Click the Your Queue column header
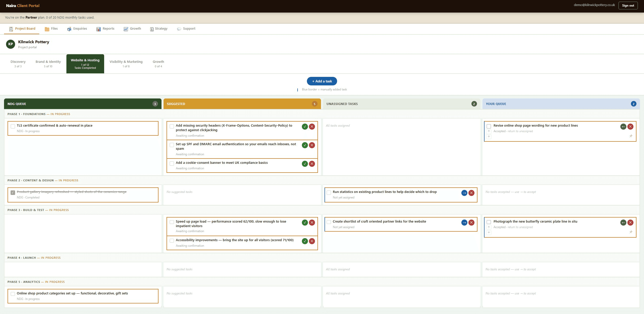 tap(561, 104)
